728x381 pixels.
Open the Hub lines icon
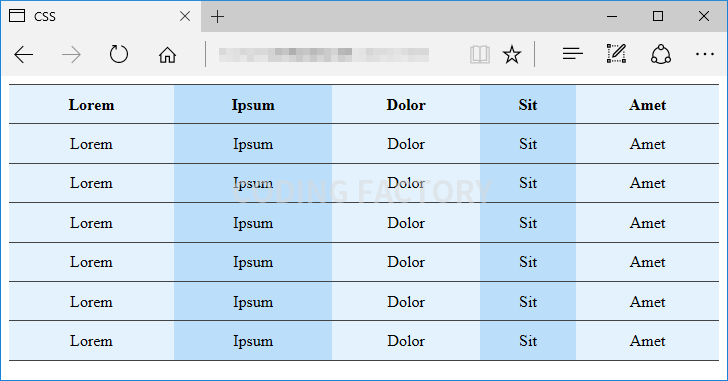click(x=572, y=54)
